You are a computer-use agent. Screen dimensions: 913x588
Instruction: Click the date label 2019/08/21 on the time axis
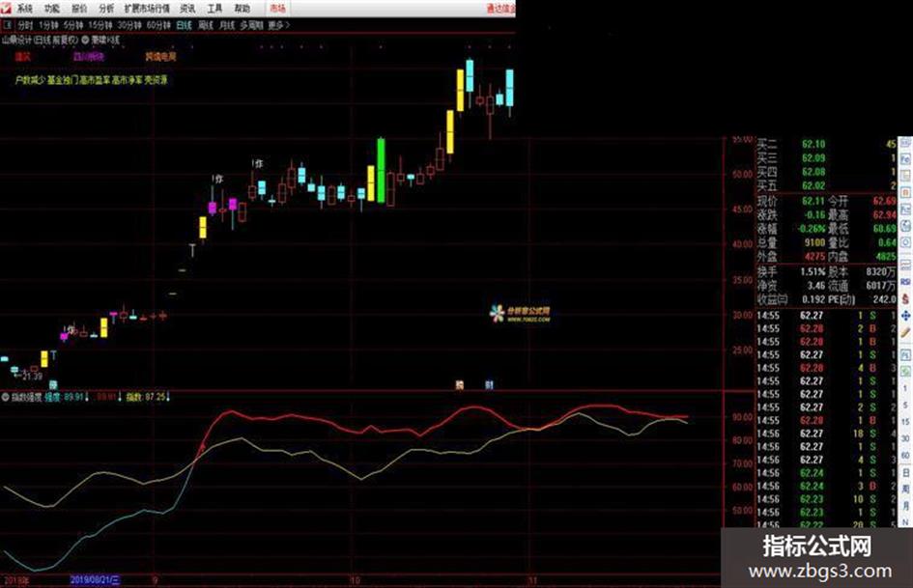coord(95,580)
